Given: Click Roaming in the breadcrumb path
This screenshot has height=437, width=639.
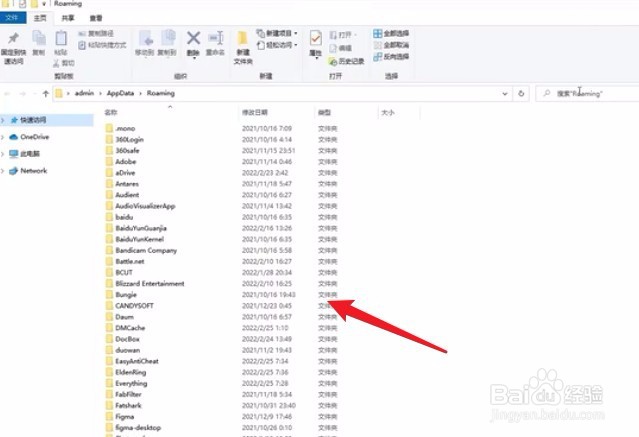Looking at the screenshot, I should point(161,93).
